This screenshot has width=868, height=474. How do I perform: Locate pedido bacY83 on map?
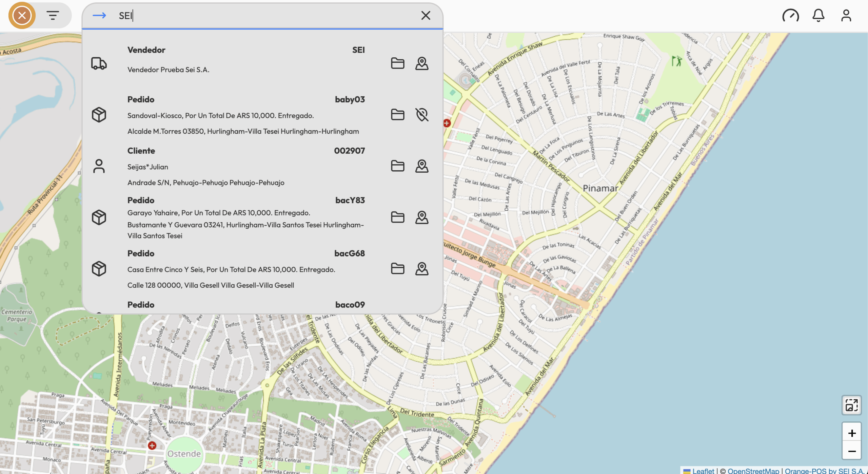421,217
